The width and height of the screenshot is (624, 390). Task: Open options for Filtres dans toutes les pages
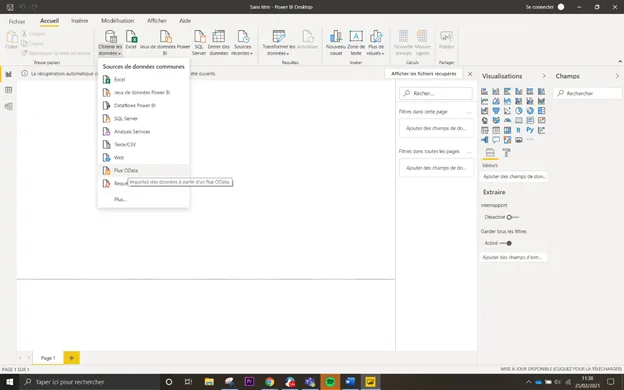pos(470,152)
